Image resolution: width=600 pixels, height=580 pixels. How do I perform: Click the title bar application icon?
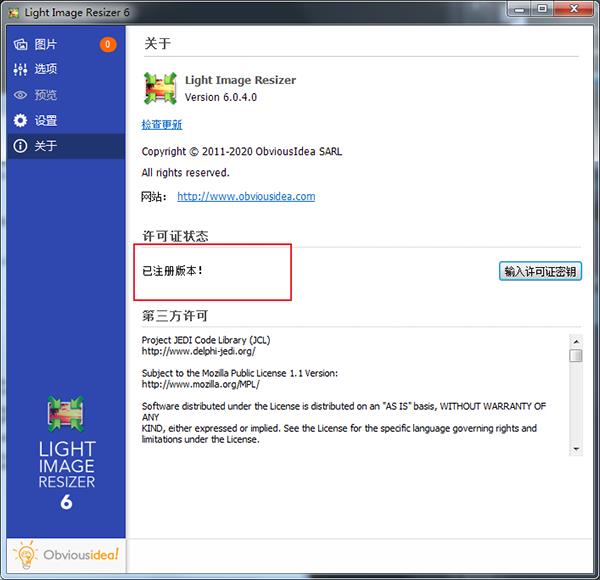(14, 13)
